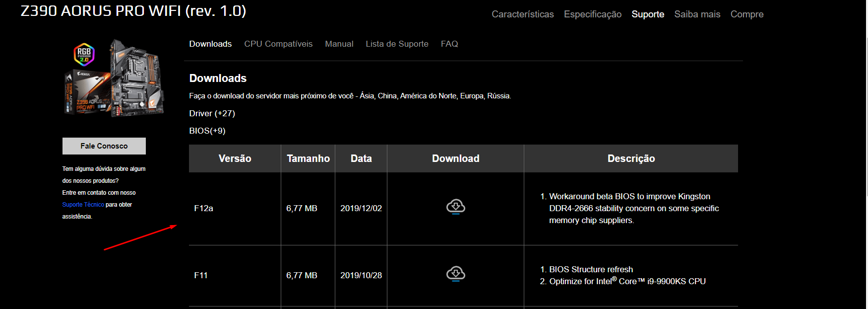Click the Download column header
The width and height of the screenshot is (868, 309).
pyautogui.click(x=455, y=158)
